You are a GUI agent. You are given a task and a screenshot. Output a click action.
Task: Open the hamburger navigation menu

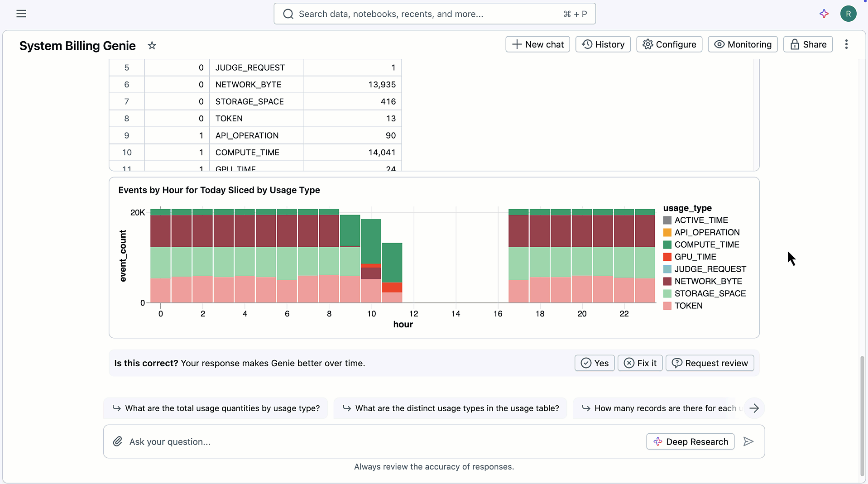[x=21, y=14]
